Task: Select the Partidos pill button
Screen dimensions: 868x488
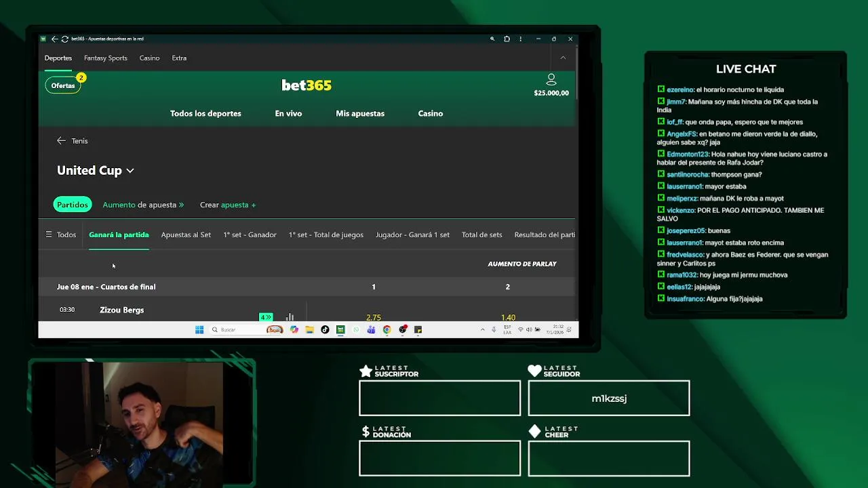Action: (73, 205)
